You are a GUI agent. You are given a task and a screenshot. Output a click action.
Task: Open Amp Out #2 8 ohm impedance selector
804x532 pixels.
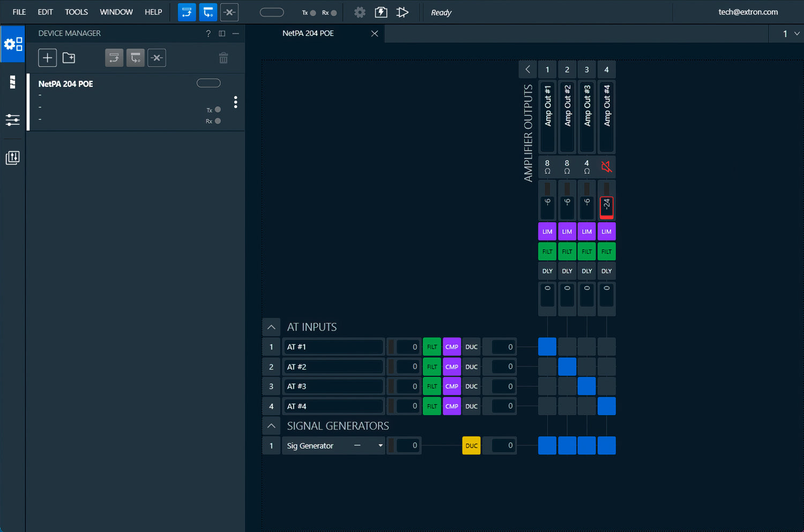point(567,167)
